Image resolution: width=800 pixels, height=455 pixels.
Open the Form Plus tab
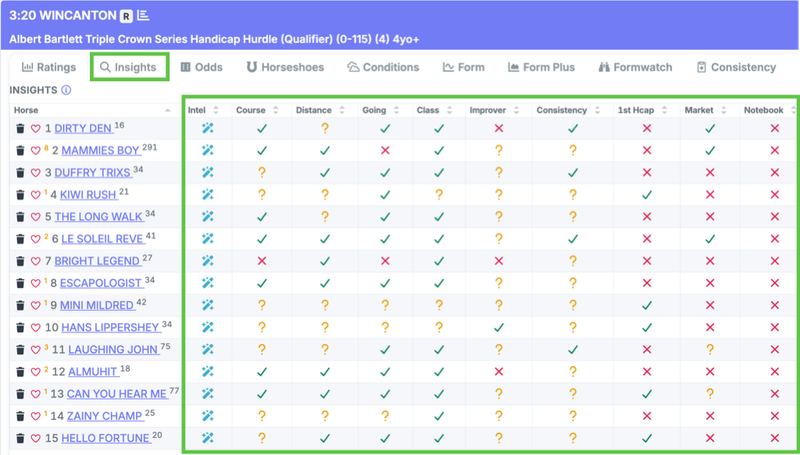[541, 67]
